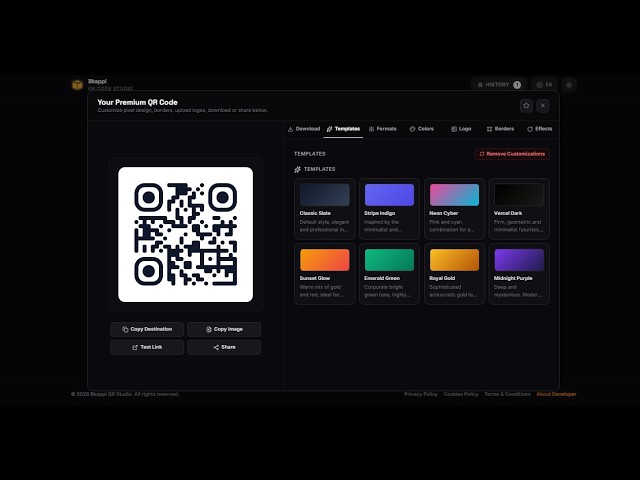Select the Midnight Purple template
The image size is (640, 480).
point(519,274)
